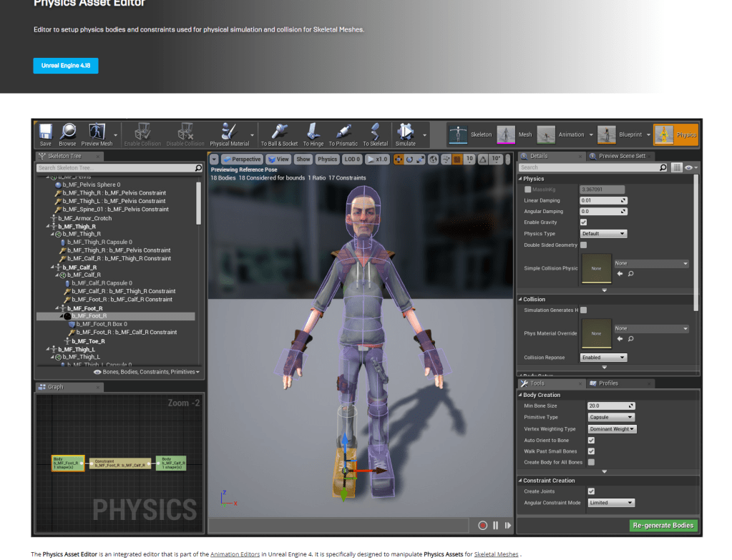Start physics with the Simulate icon
Viewport: 732px width, 560px height.
[405, 132]
